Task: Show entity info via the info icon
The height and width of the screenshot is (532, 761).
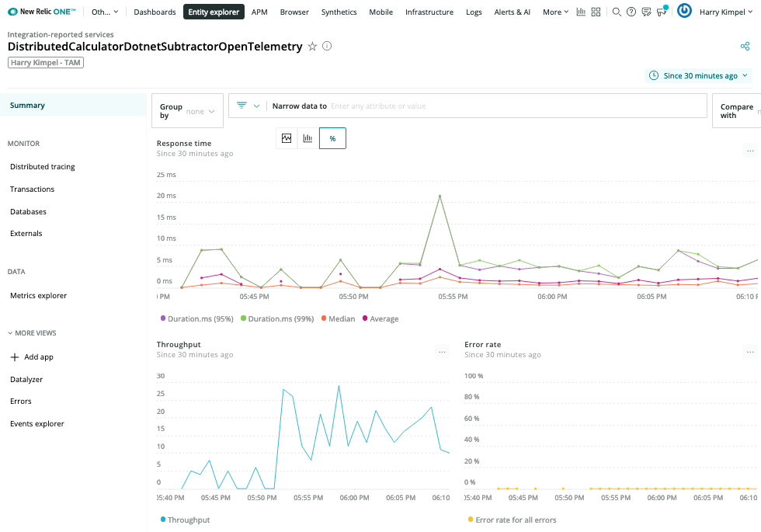Action: coord(327,47)
